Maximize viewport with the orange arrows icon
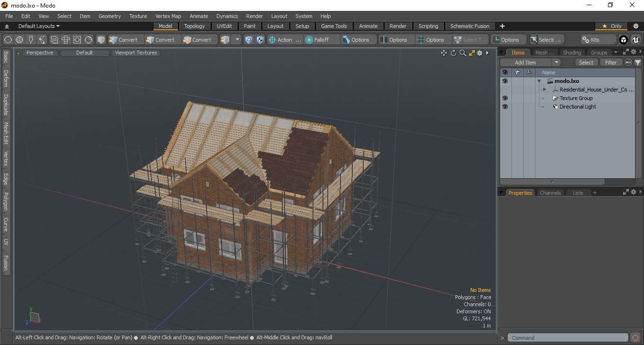This screenshot has height=345, width=644. point(472,53)
